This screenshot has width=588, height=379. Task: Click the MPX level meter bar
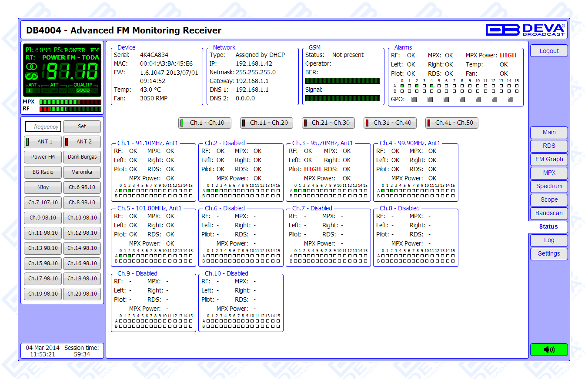tap(70, 102)
